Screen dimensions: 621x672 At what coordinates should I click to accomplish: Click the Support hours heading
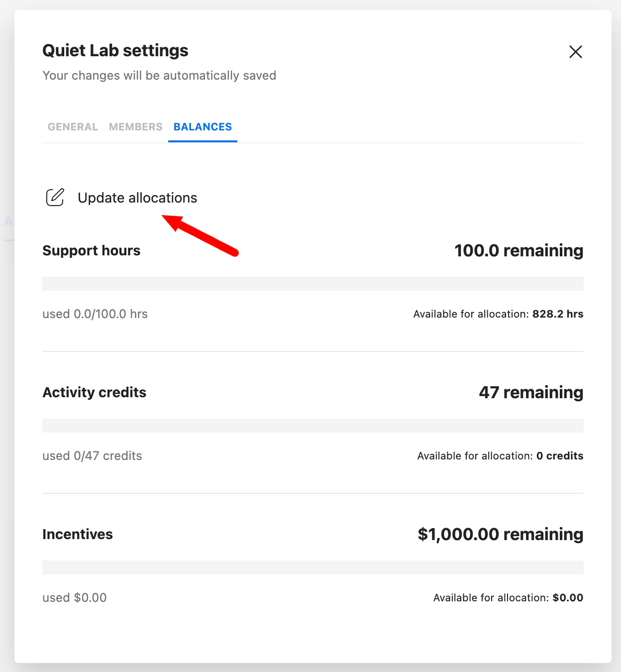click(92, 250)
